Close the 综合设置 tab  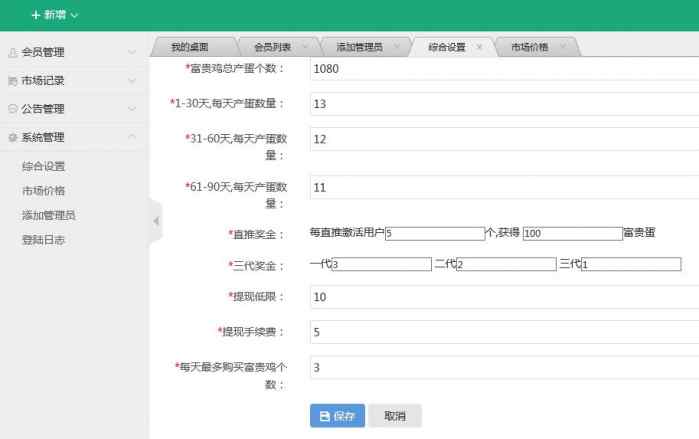point(479,47)
